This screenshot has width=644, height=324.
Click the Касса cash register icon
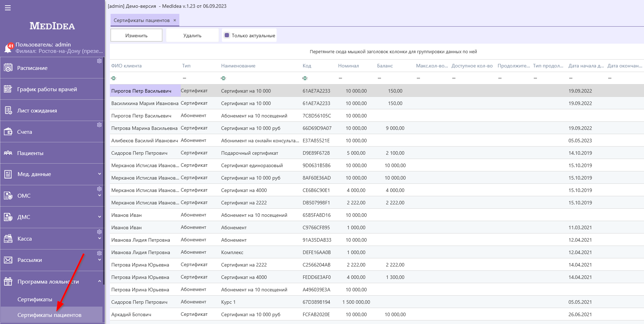[x=8, y=238]
